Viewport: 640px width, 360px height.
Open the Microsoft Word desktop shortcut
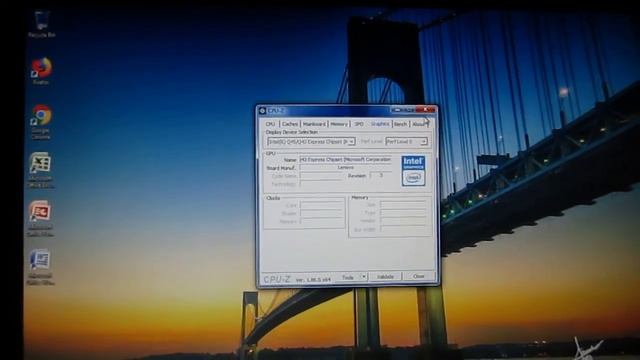pos(40,267)
